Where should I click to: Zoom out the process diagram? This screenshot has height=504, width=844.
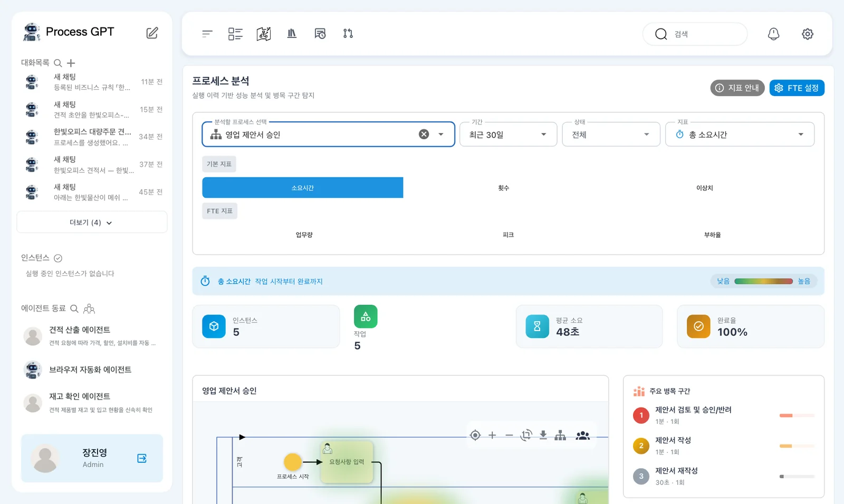(509, 435)
